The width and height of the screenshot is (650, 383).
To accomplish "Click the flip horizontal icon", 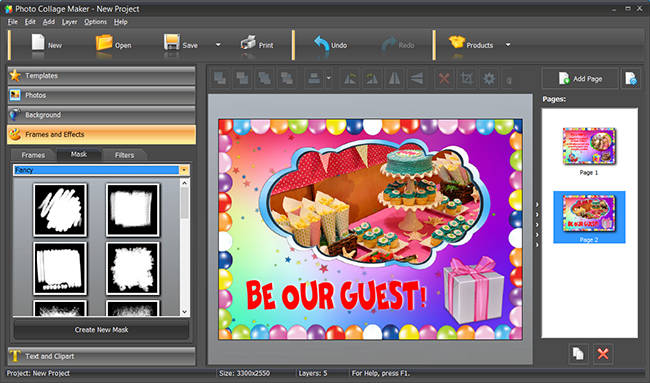I will tap(394, 78).
